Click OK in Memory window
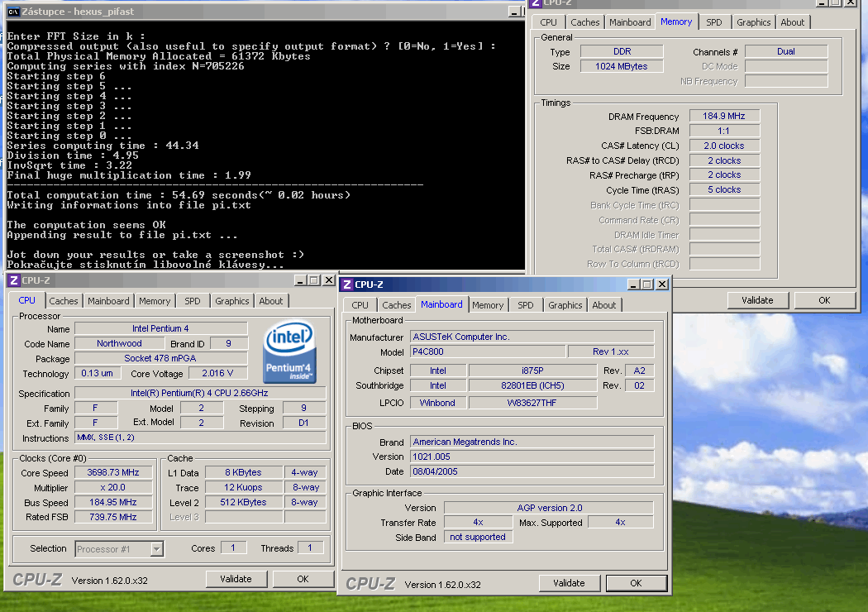 825,300
